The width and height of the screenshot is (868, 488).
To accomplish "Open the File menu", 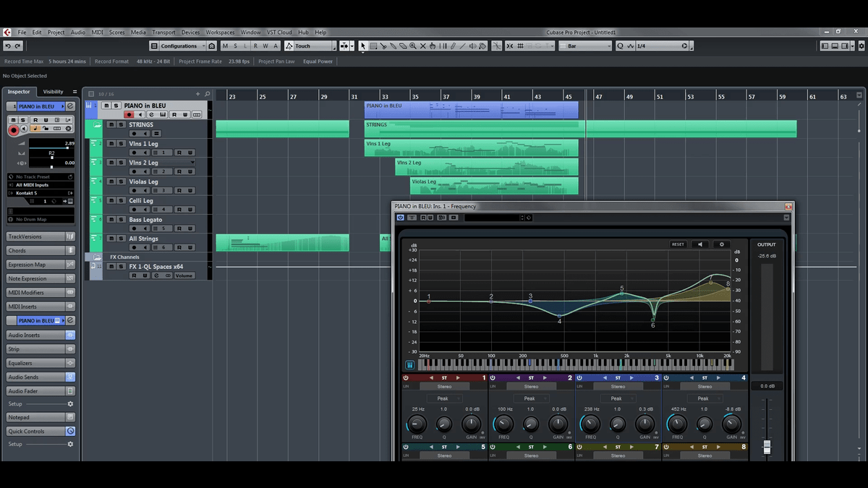I will tap(22, 32).
